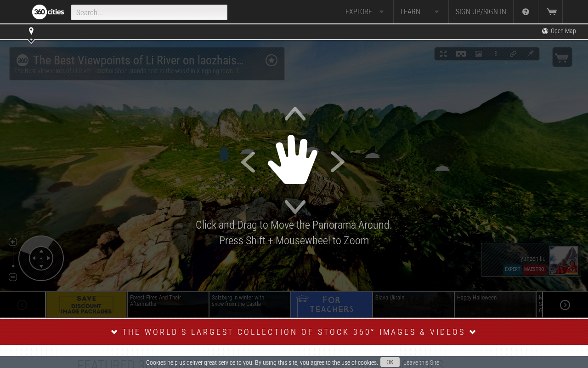Copy the panorama link via chain icon
The image size is (588, 368).
[513, 54]
